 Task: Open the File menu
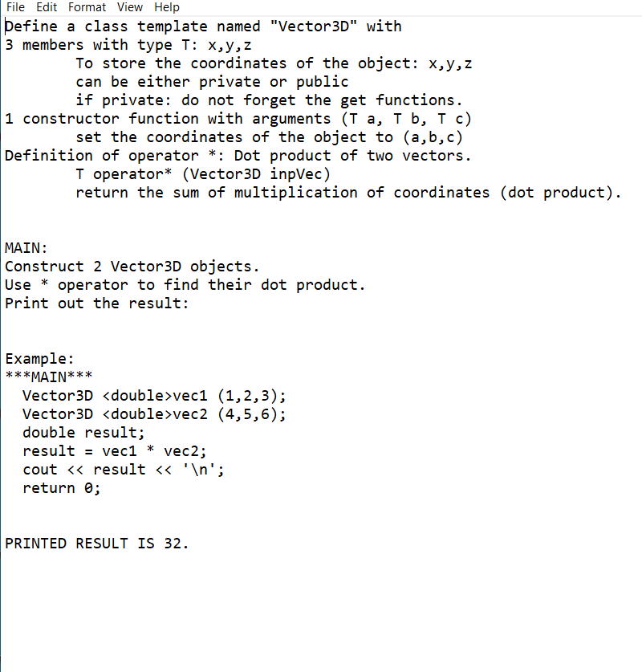click(x=14, y=7)
